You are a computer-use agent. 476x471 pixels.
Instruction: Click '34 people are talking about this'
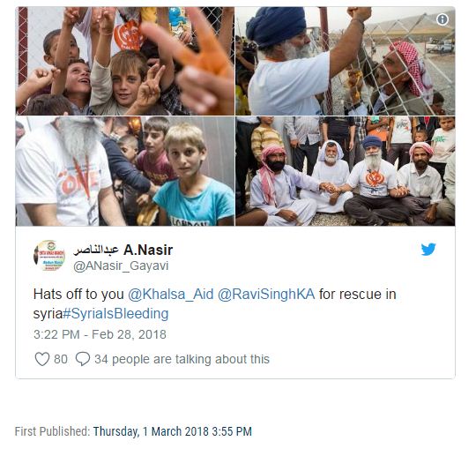(x=182, y=359)
